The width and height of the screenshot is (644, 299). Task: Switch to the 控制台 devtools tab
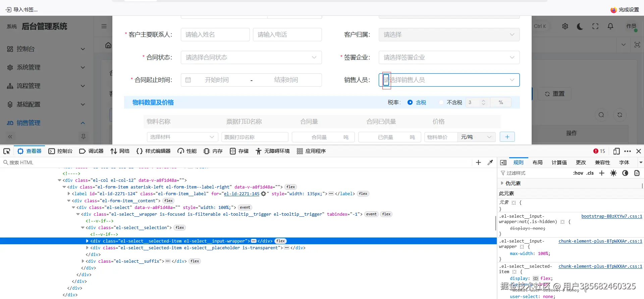tap(61, 151)
